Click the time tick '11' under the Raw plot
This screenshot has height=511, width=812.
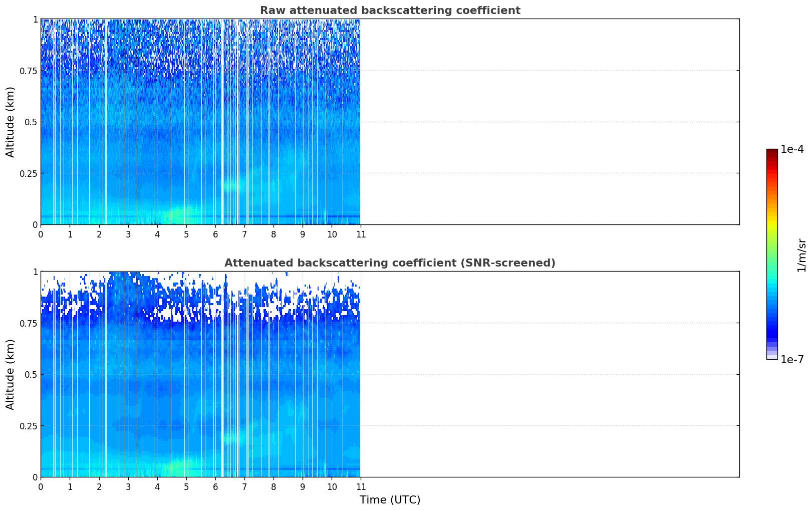(x=361, y=234)
